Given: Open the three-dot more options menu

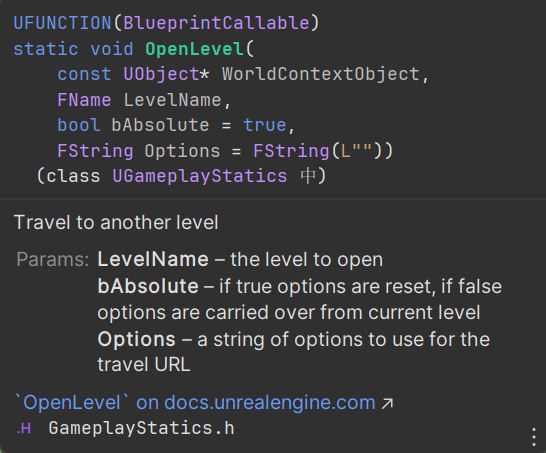Looking at the screenshot, I should coord(534,437).
